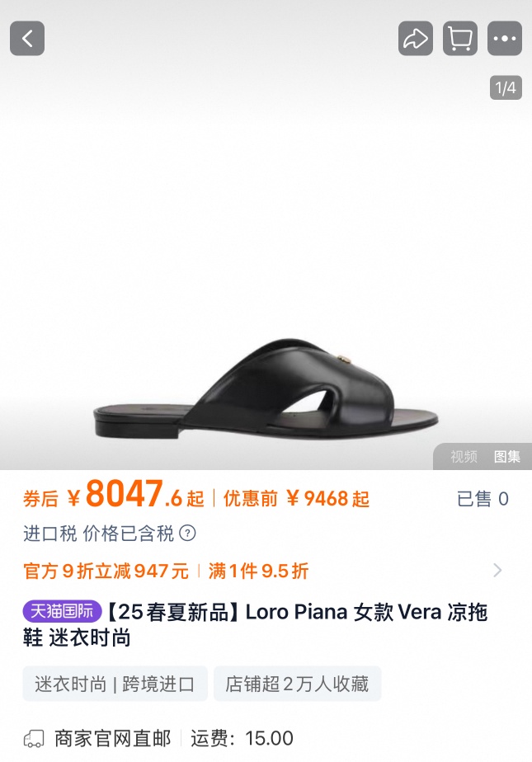The width and height of the screenshot is (532, 762).
Task: Expand promotions with the right chevron
Action: tap(497, 570)
